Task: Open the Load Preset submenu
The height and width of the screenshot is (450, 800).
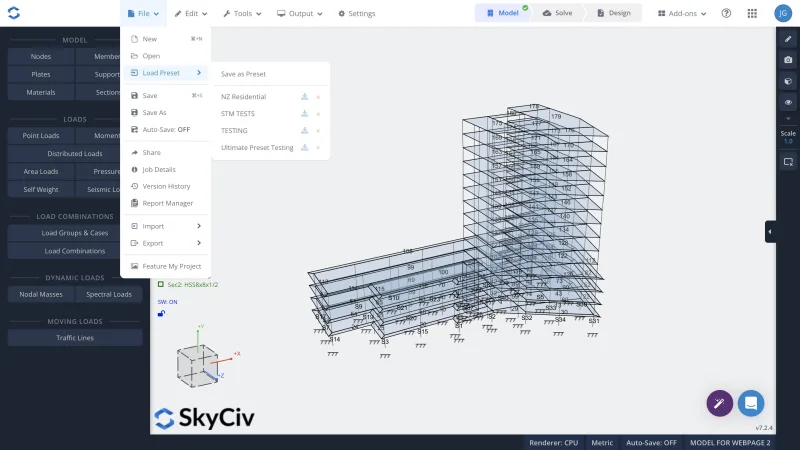Action: coord(166,73)
